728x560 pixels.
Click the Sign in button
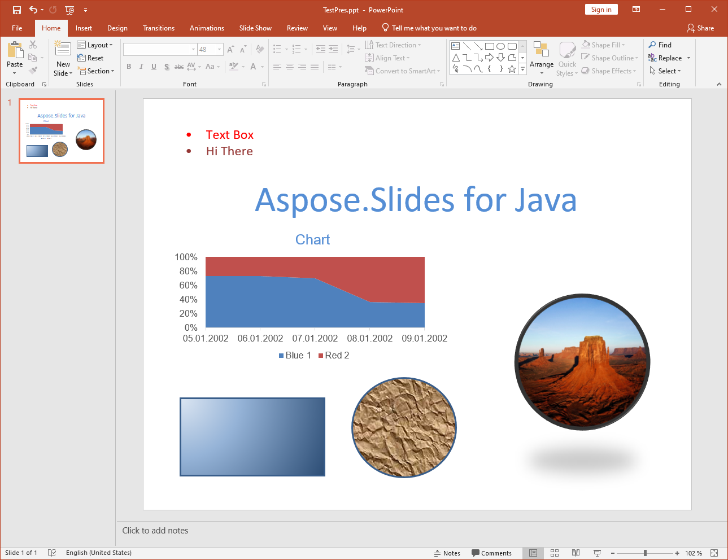(x=601, y=10)
